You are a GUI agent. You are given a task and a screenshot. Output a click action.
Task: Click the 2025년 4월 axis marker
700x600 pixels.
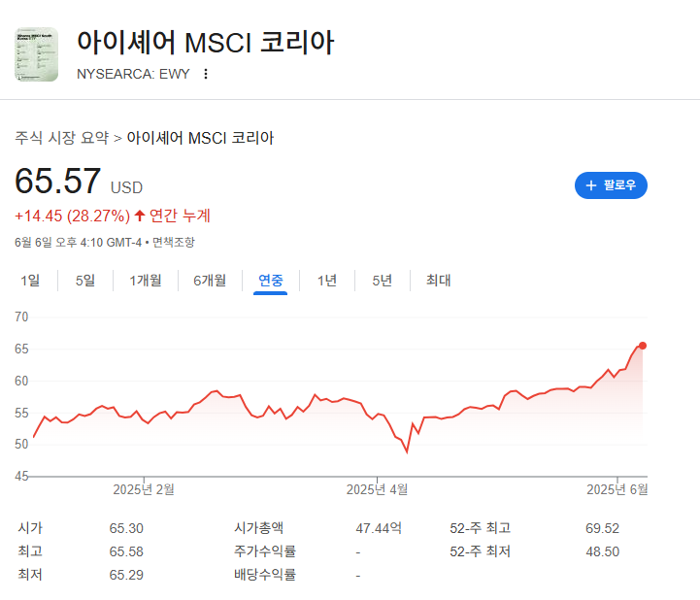[378, 489]
